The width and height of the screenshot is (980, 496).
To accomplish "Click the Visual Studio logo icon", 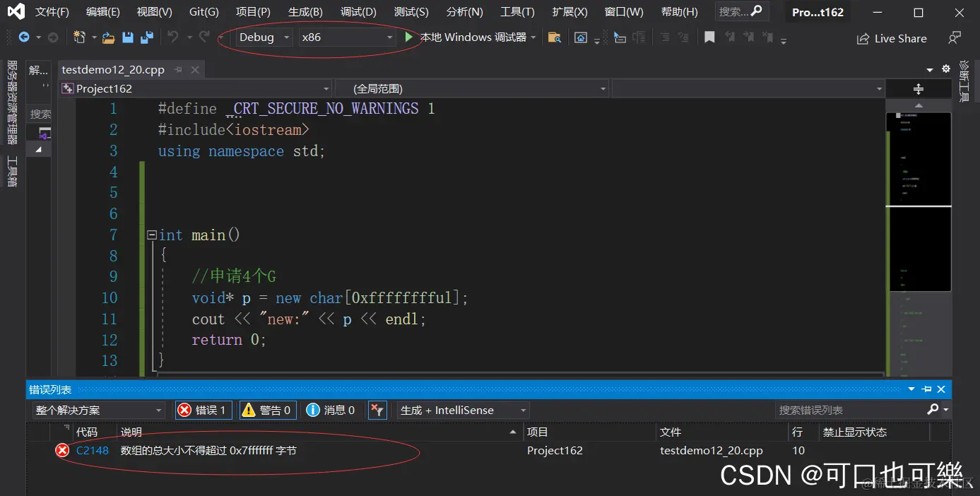I will [16, 11].
